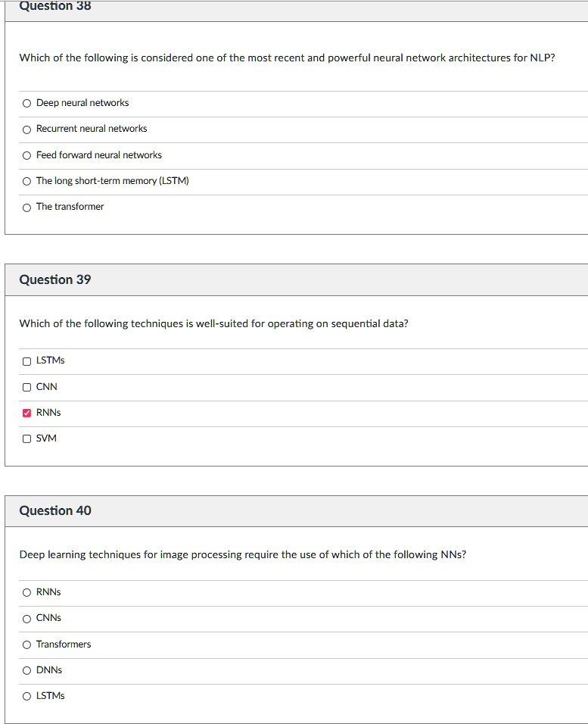This screenshot has width=588, height=724.
Task: Check the CNN checkbox
Action: 26,386
